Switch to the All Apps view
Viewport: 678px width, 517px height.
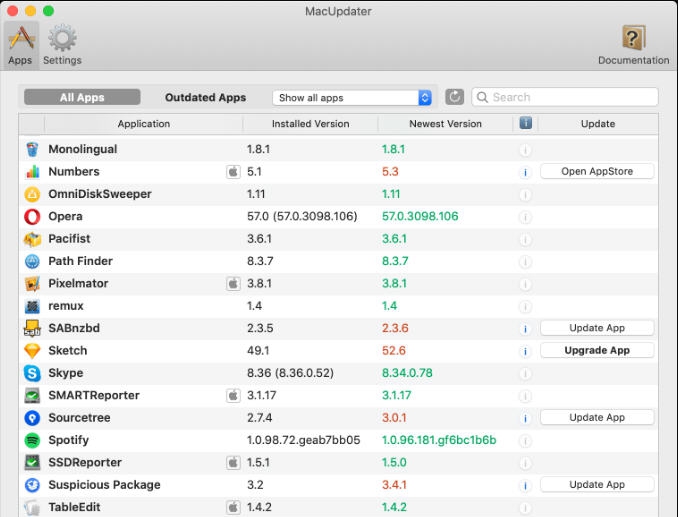[82, 98]
